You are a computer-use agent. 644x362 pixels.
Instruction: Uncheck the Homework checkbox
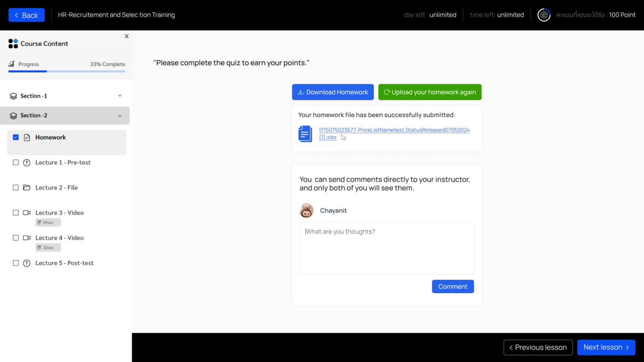coord(16,137)
